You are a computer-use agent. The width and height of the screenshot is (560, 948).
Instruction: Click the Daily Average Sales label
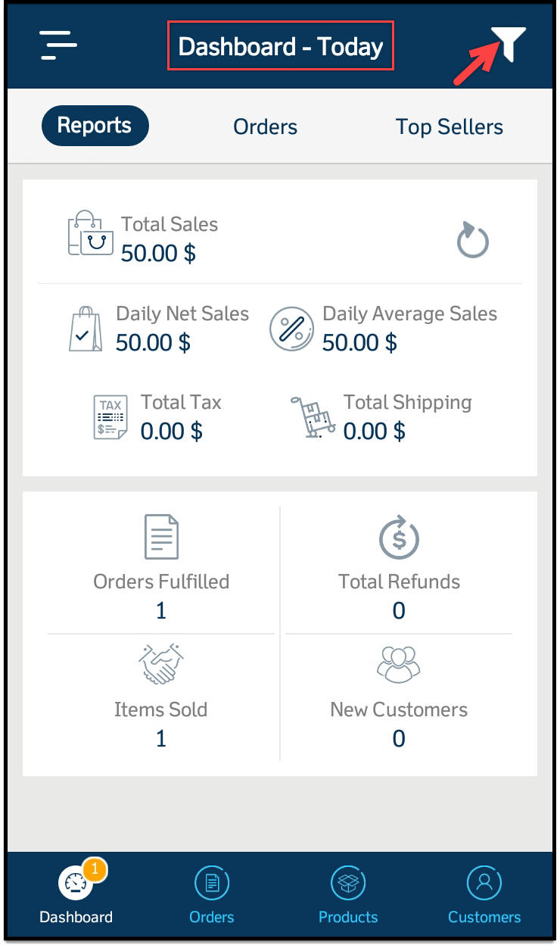click(410, 313)
